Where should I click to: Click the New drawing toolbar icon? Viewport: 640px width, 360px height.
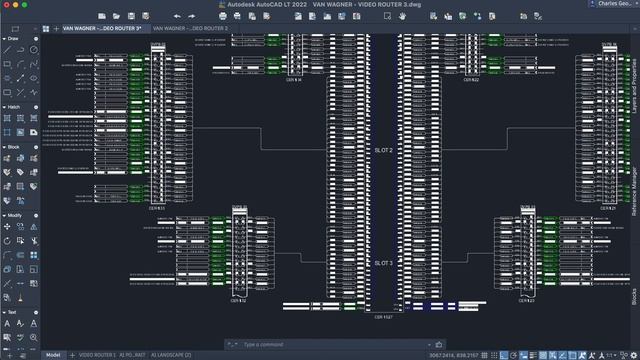click(x=102, y=16)
